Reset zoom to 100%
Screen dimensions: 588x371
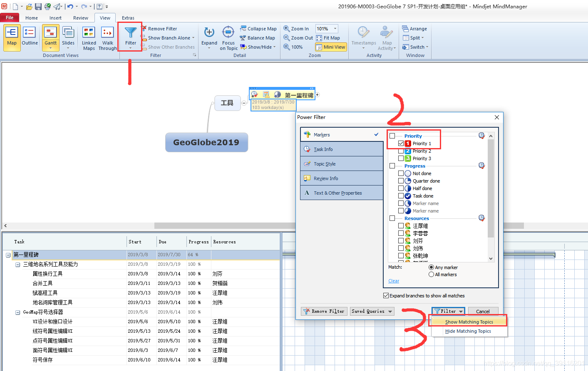pyautogui.click(x=293, y=47)
